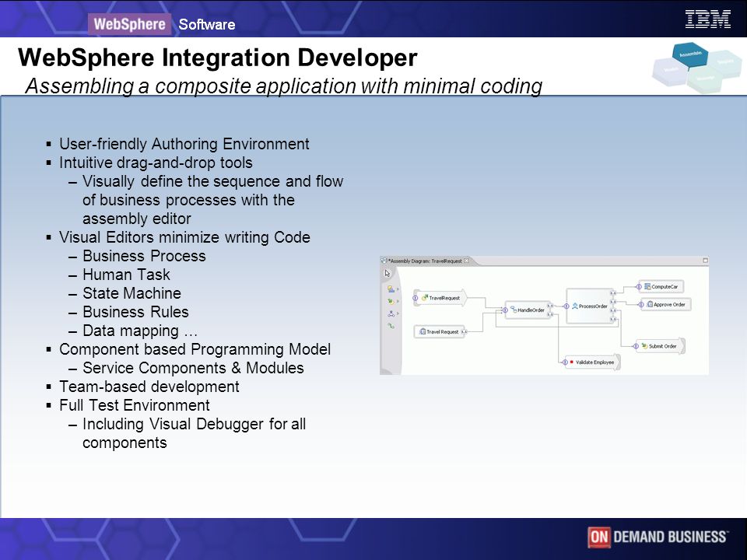
Task: Expand the node-graph palette drawer arrow
Action: [398, 313]
